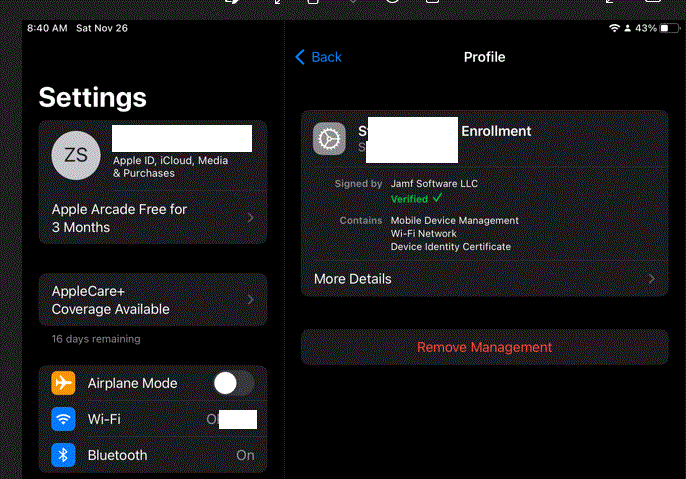Tap the Sat Nov 26 date
The height and width of the screenshot is (479, 686).
102,28
